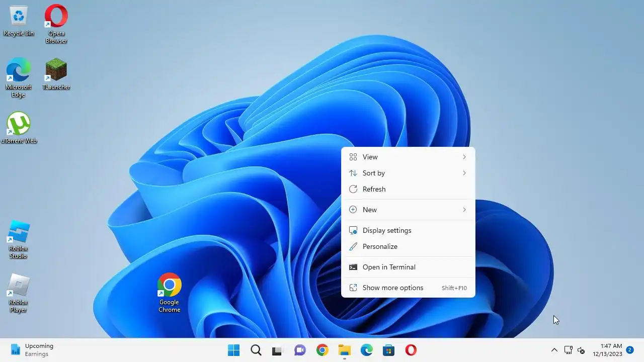Viewport: 644px width, 362px height.
Task: Click the grid icon beside View
Action: [353, 157]
